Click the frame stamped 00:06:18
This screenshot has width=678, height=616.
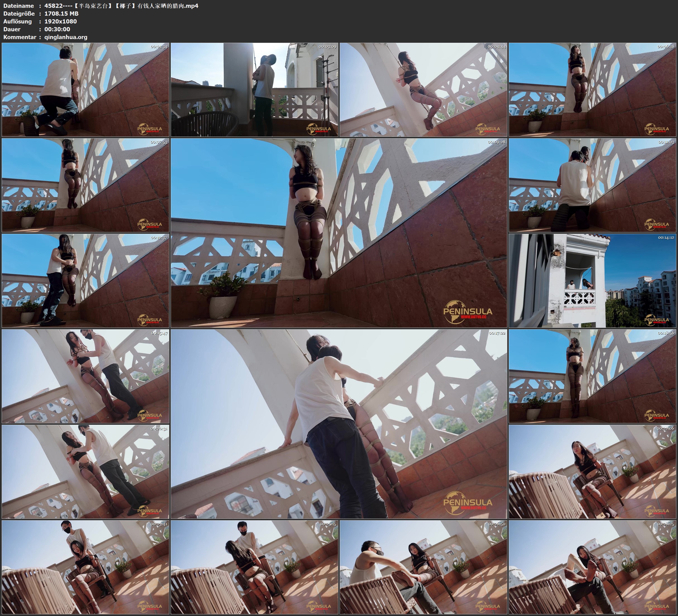point(592,89)
